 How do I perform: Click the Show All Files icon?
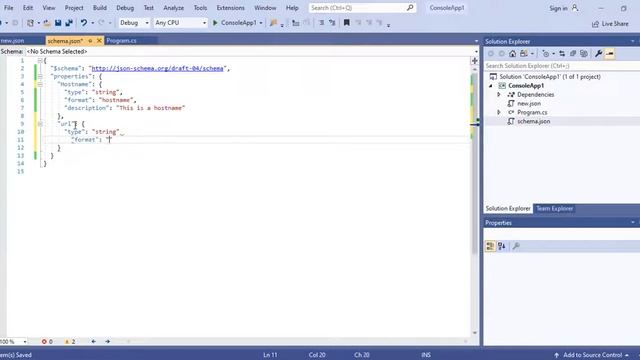tap(584, 53)
